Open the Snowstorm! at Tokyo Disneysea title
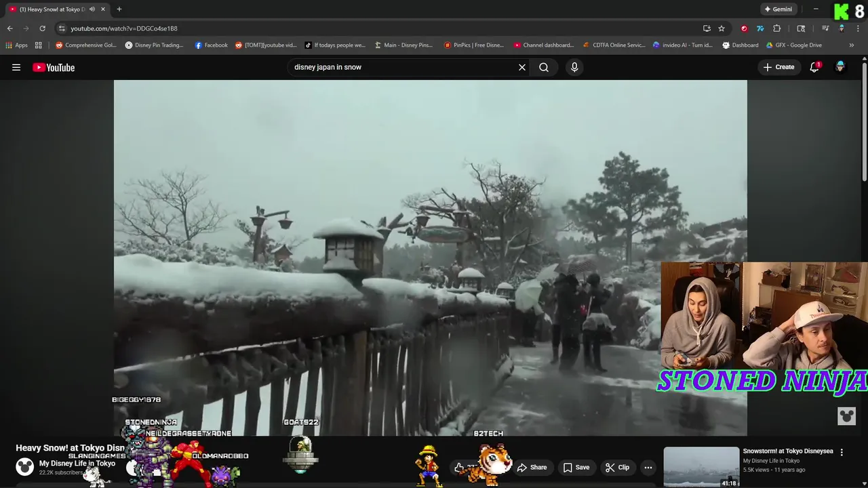868x488 pixels. (x=788, y=451)
